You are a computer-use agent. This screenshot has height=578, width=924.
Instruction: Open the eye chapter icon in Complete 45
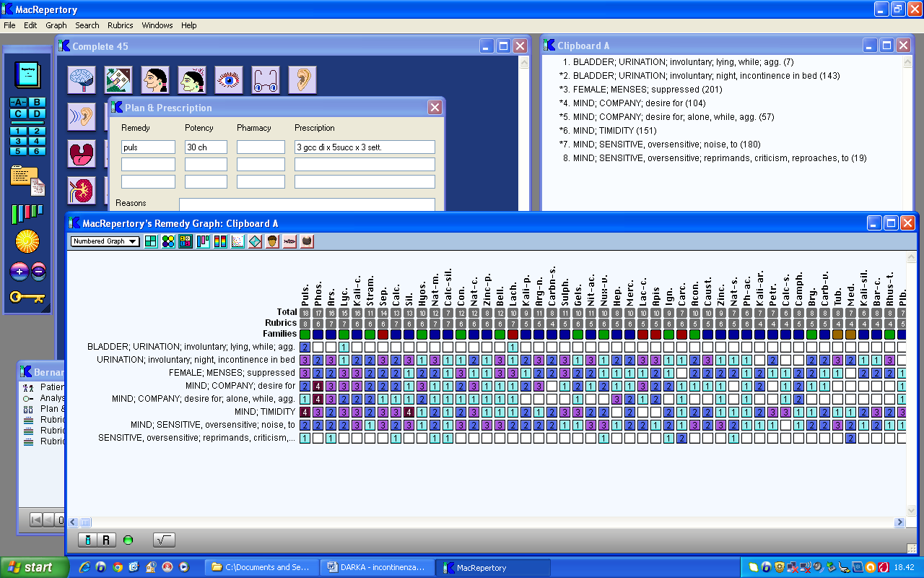229,79
